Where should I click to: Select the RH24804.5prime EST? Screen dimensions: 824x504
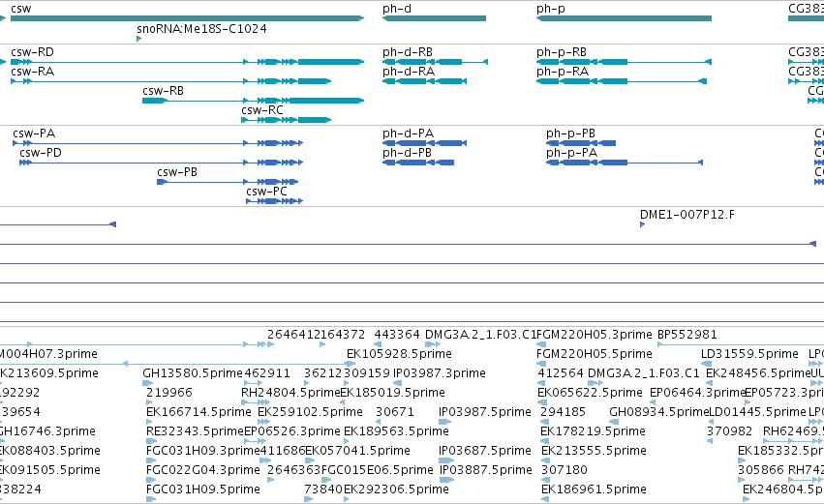[290, 393]
